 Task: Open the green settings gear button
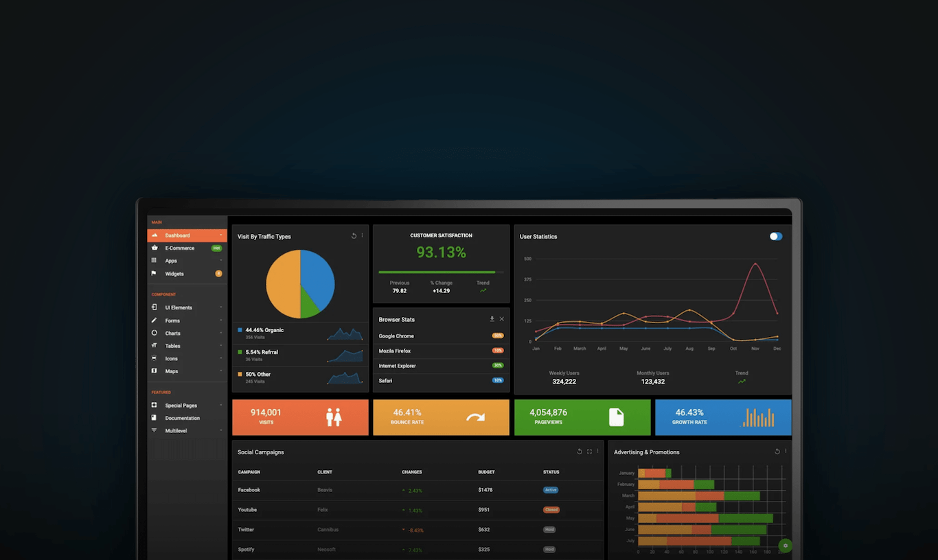[786, 546]
